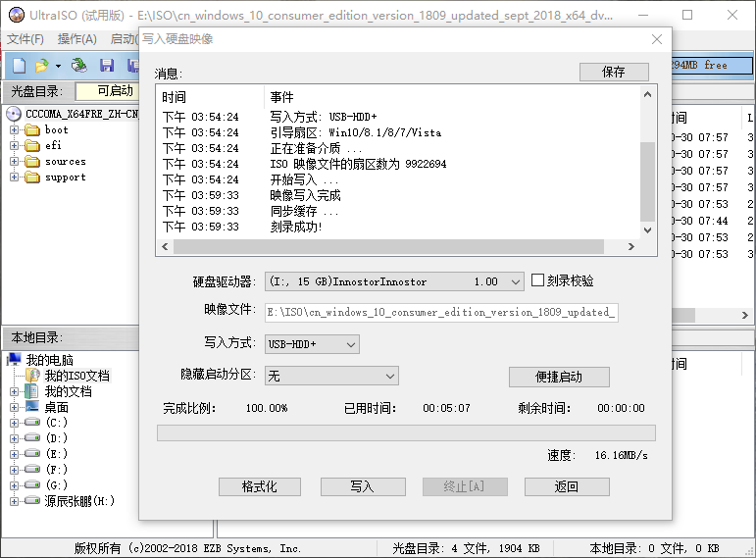Open the dropdown arrow beside Open icon
The image size is (756, 558).
tap(58, 66)
